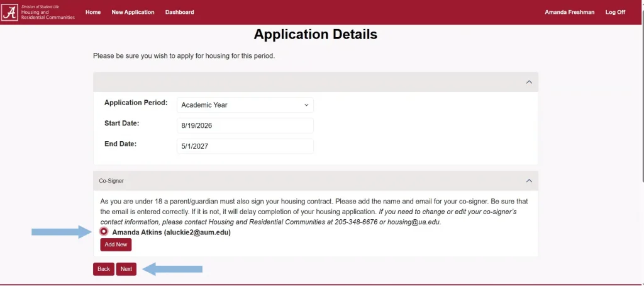Click the University of Alabama logo icon
This screenshot has width=644, height=286.
coord(10,12)
